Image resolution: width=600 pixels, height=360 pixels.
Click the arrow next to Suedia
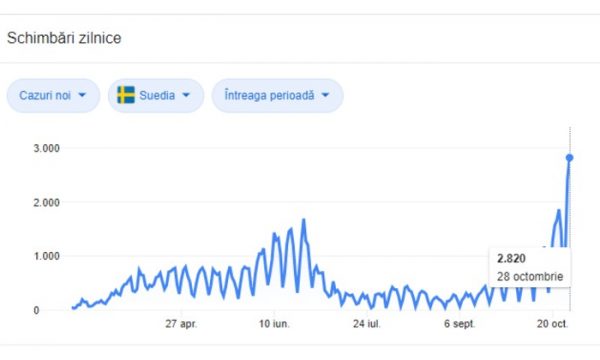tap(186, 95)
